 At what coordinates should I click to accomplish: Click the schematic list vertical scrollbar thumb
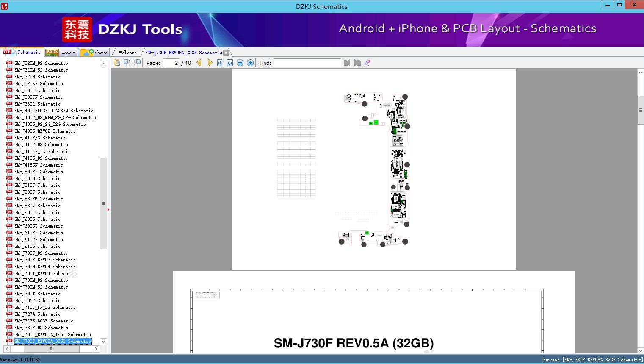pos(103,203)
